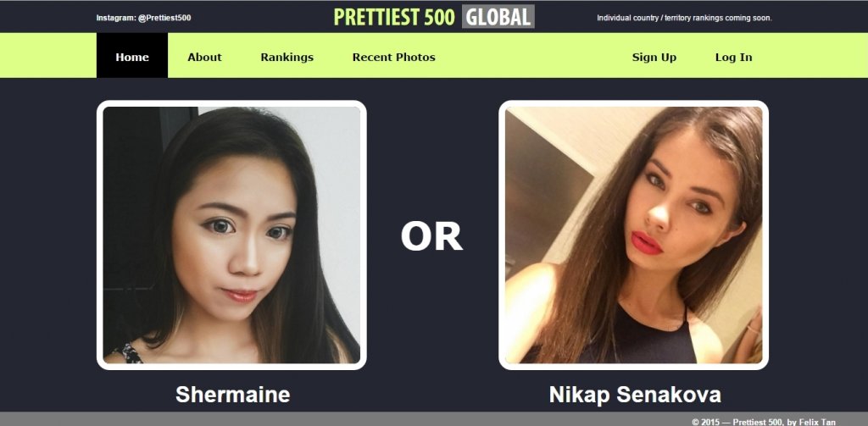Click the Nikap Senakova name label
Screen dimensions: 868x426
pyautogui.click(x=634, y=395)
